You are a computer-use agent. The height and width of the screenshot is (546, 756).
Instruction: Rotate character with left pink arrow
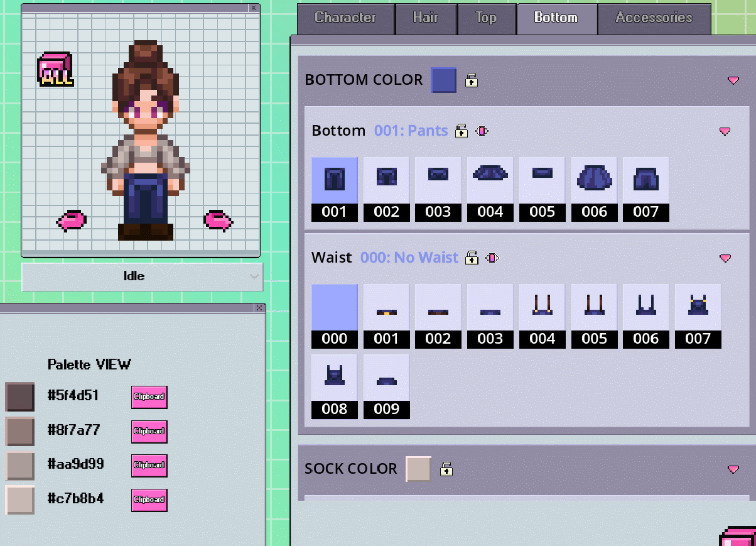72,221
